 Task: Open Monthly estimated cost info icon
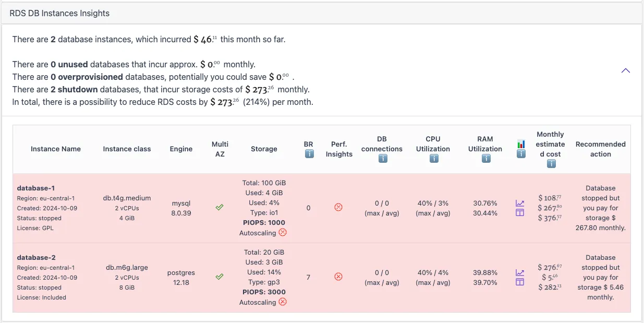[x=551, y=164]
